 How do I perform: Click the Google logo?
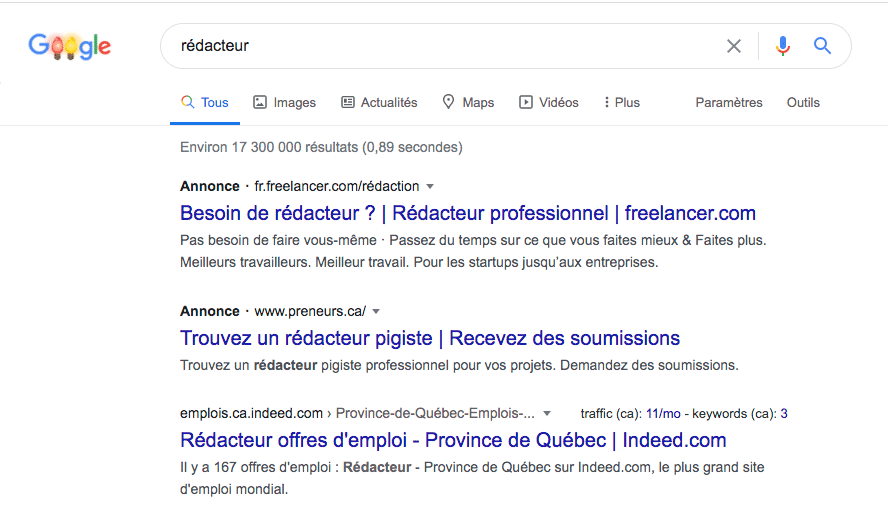[x=70, y=46]
